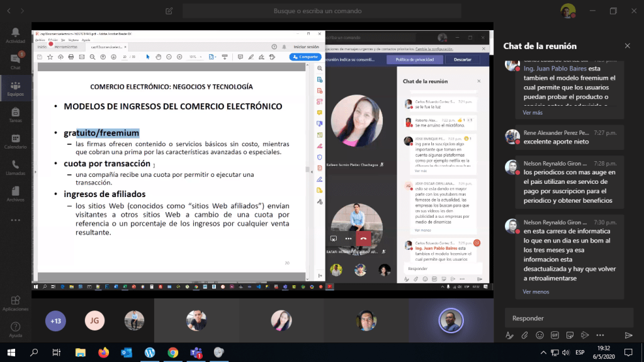Switch to Equipos in the sidebar
The image size is (644, 362).
[x=15, y=88]
